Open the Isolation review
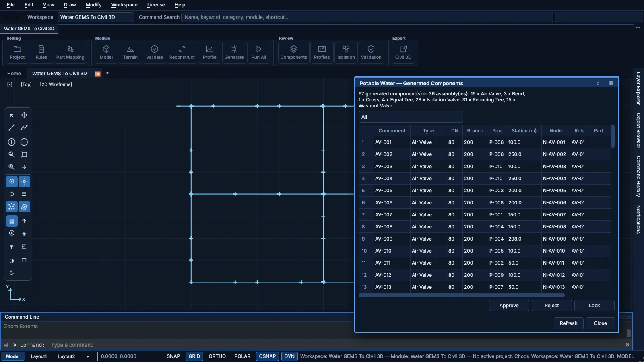The height and width of the screenshot is (362, 644). click(346, 53)
